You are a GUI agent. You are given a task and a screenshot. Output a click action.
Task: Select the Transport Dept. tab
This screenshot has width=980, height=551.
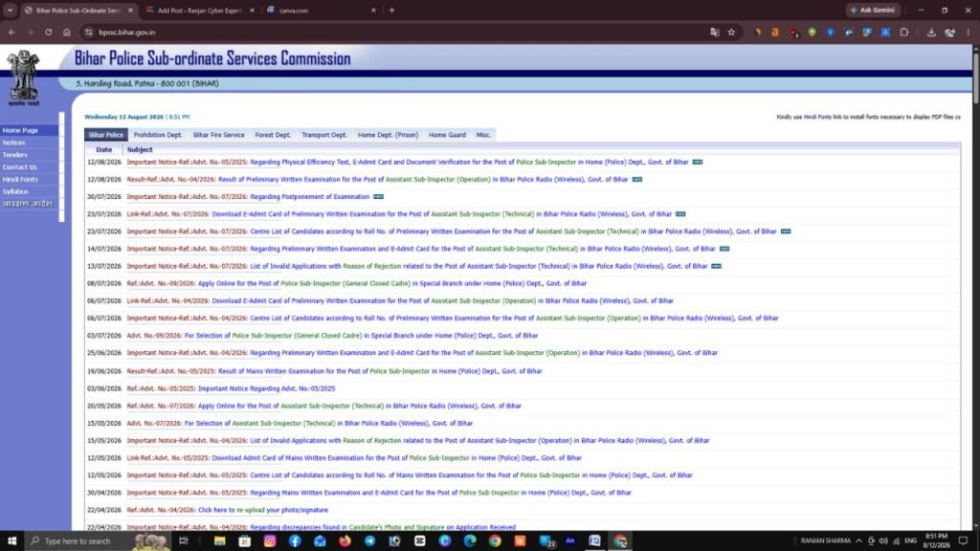tap(324, 134)
